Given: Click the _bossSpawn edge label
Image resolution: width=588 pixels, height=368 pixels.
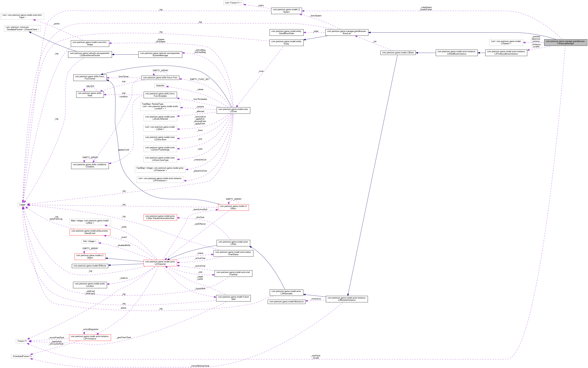Looking at the screenshot, I should pos(316,16).
